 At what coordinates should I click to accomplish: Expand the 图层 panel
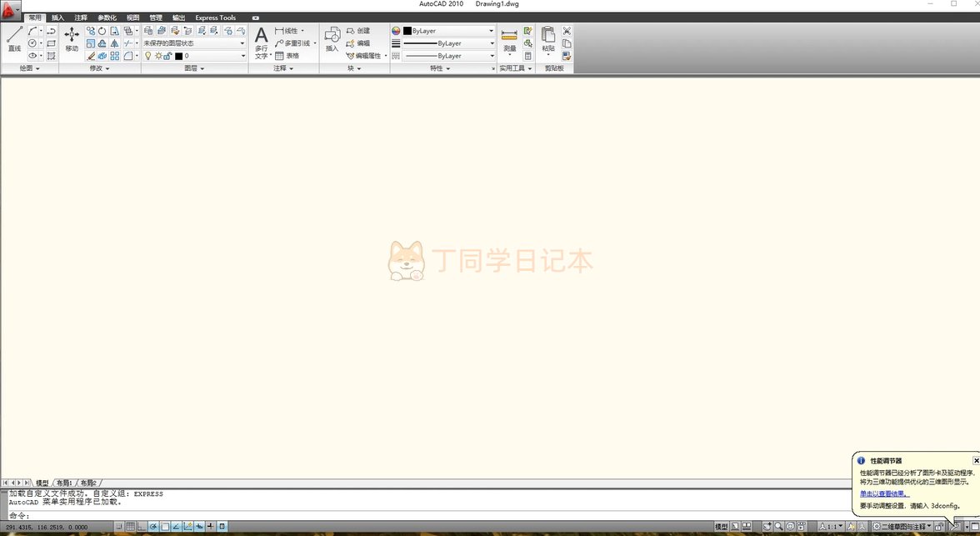pyautogui.click(x=194, y=68)
